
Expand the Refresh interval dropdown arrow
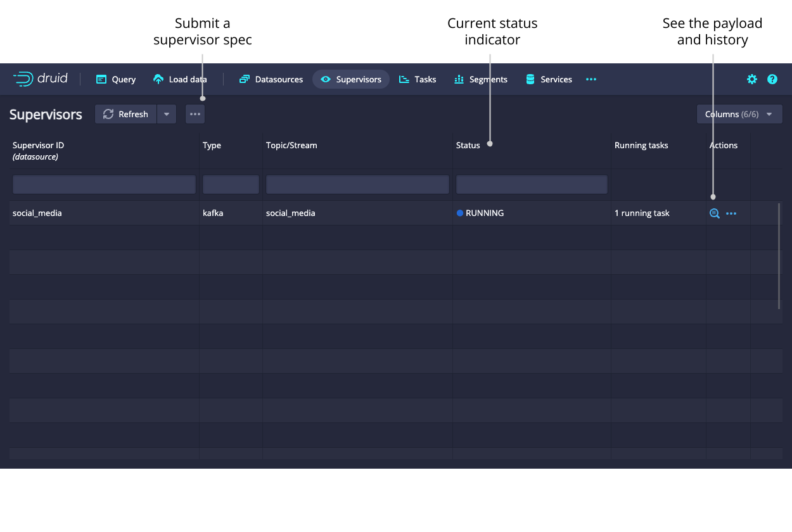167,114
